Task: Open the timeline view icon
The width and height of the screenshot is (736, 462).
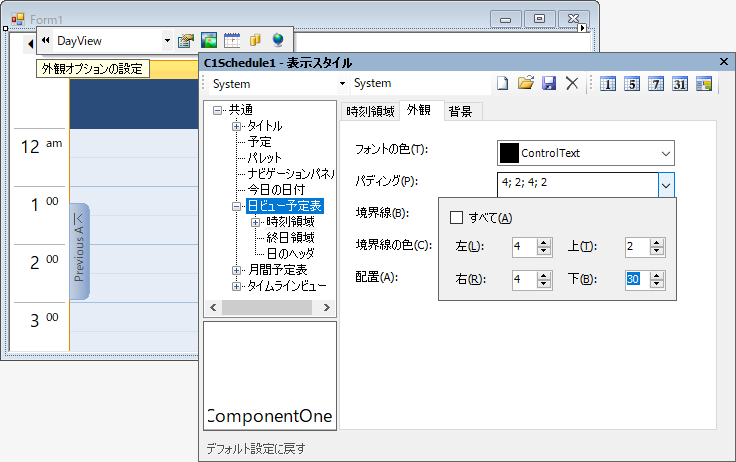Action: [x=704, y=84]
